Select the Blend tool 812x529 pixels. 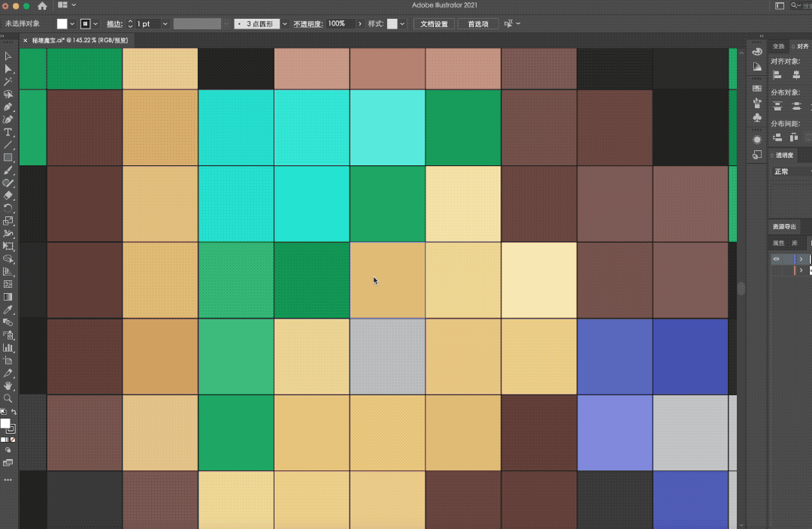[8, 322]
